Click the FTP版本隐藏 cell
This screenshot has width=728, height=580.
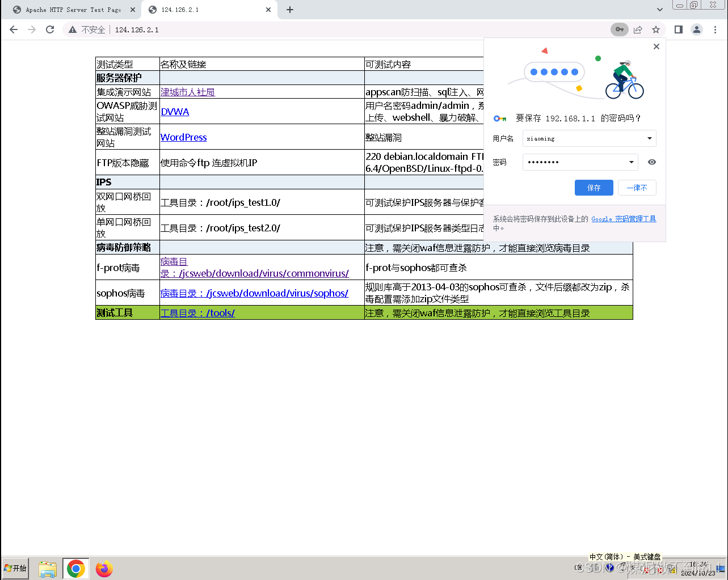128,163
